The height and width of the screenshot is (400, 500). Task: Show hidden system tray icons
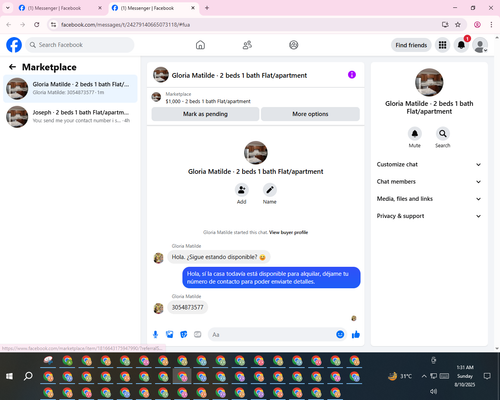pos(424,376)
